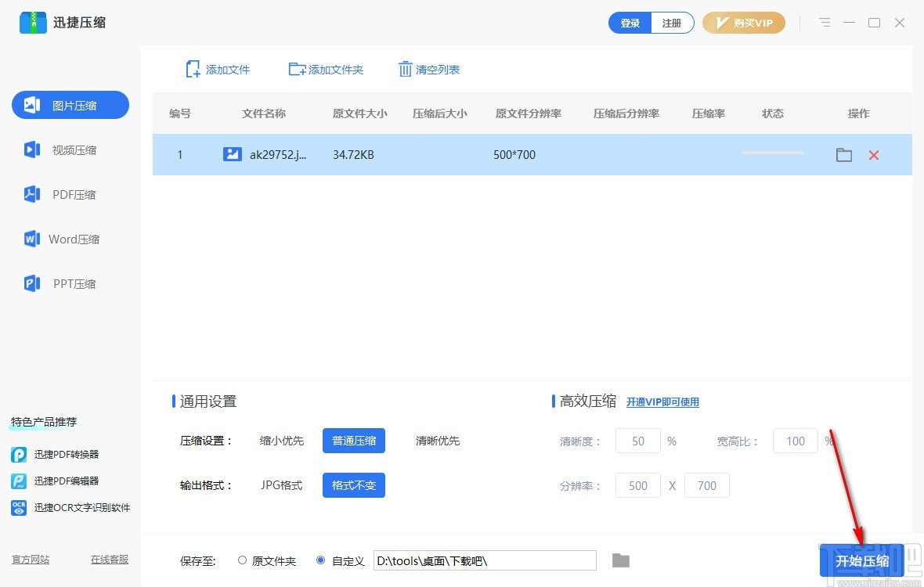924x587 pixels.
Task: Remove ak29752.jpg with the red X
Action: click(x=873, y=155)
